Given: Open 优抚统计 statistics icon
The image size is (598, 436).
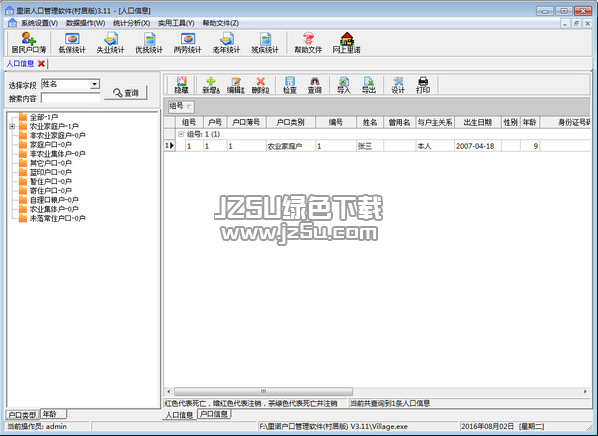Looking at the screenshot, I should (x=149, y=43).
